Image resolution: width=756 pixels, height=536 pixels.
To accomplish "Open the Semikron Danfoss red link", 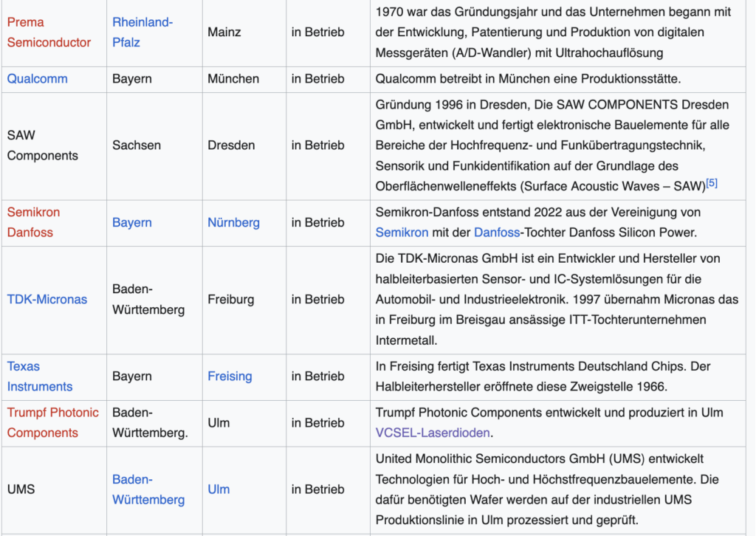I will tap(33, 222).
